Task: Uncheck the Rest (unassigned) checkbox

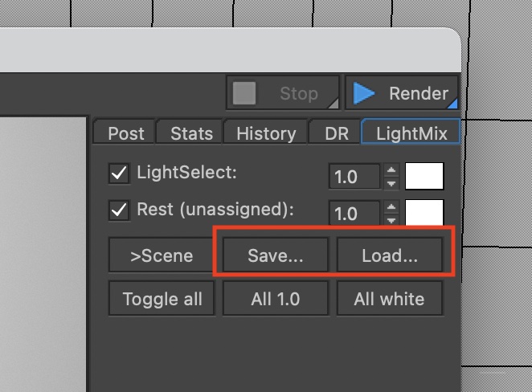Action: tap(120, 210)
